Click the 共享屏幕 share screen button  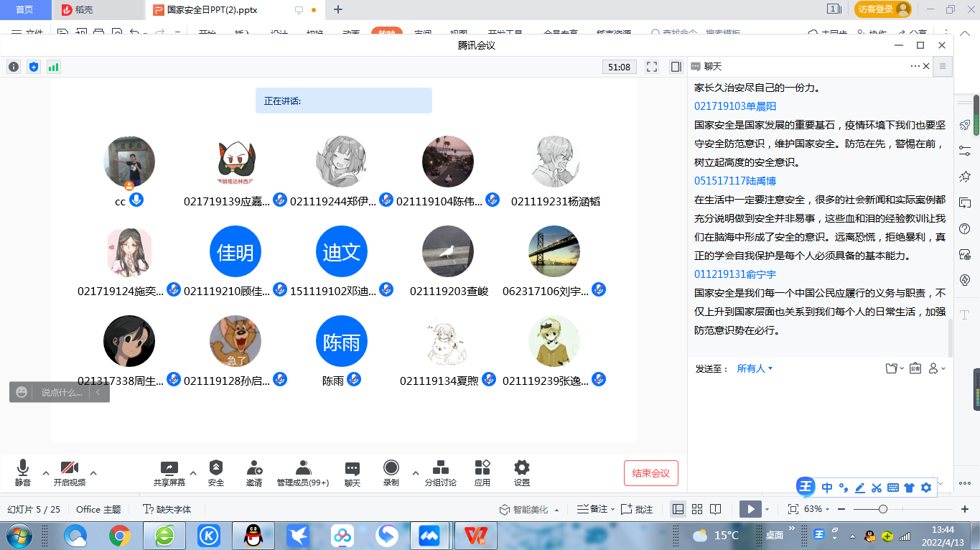(x=169, y=472)
